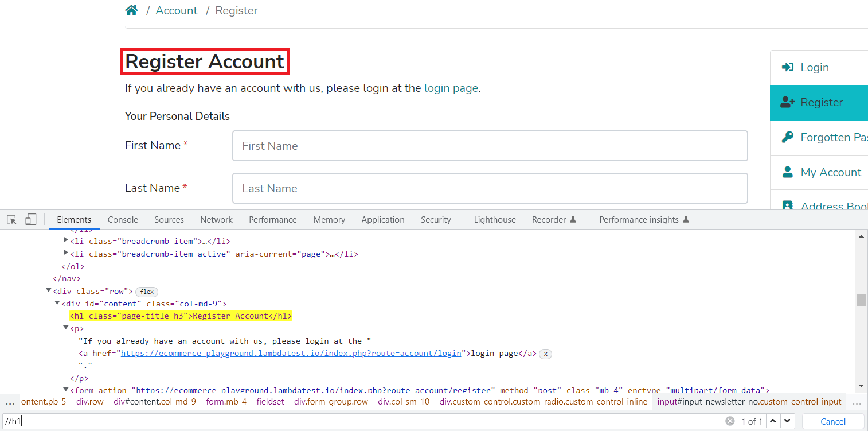This screenshot has width=868, height=431.
Task: Click the home icon in the breadcrumb
Action: point(132,10)
